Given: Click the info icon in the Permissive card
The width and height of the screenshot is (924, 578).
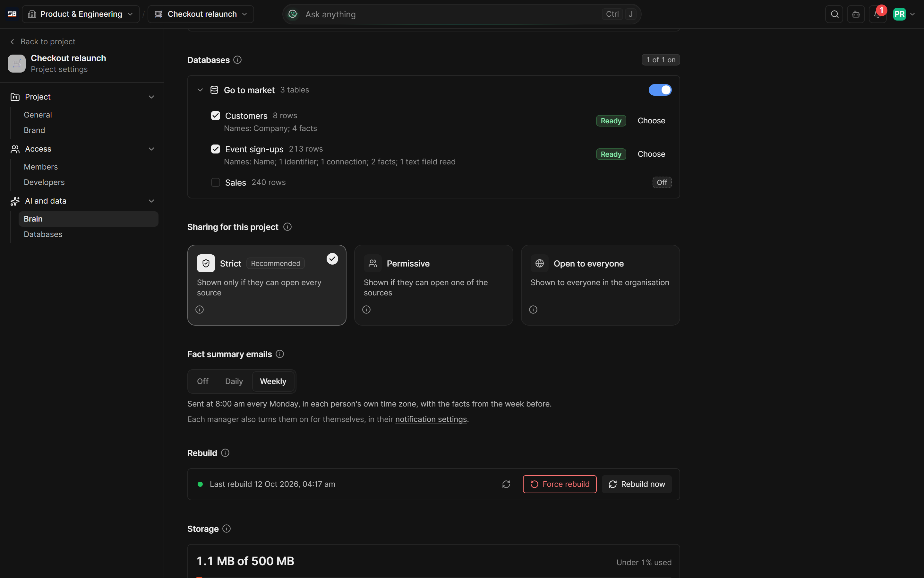Looking at the screenshot, I should (x=366, y=310).
